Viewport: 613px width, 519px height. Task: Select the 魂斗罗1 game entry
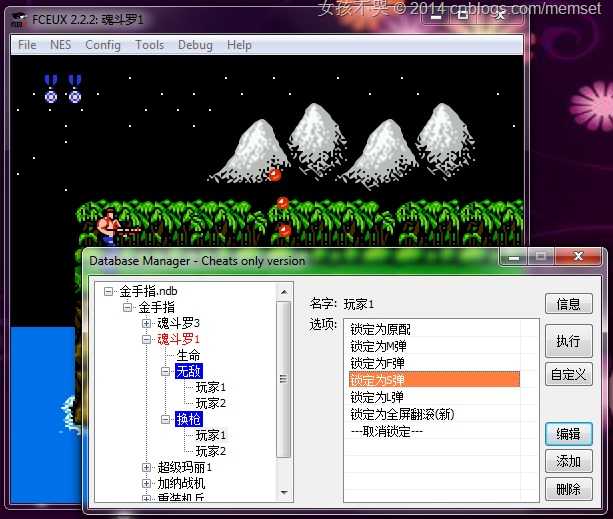pos(178,339)
